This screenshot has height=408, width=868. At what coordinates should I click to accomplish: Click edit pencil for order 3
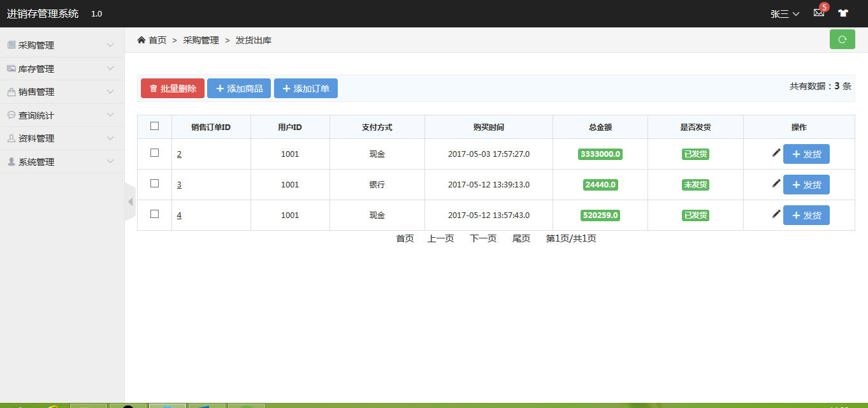776,184
